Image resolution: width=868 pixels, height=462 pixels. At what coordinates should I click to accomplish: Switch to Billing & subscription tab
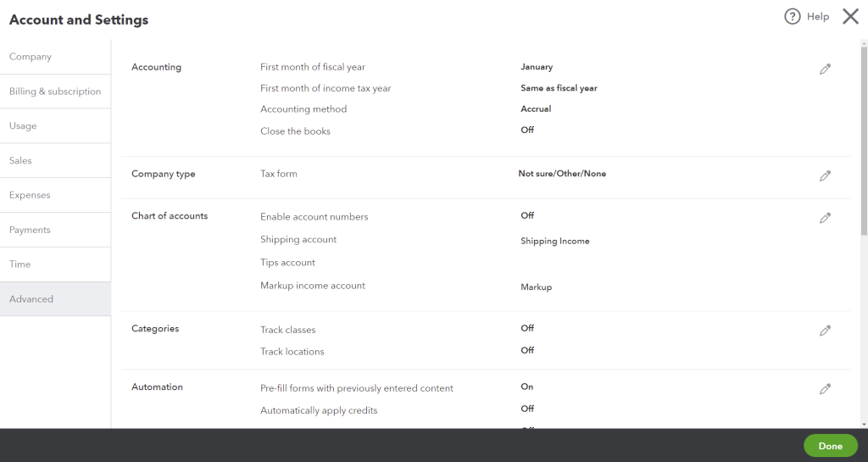pos(55,92)
